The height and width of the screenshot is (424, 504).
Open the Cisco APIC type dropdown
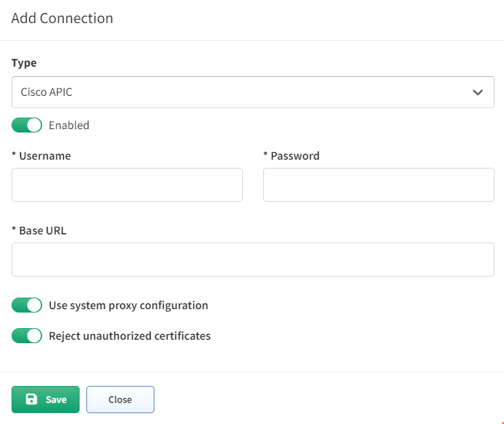pos(252,92)
